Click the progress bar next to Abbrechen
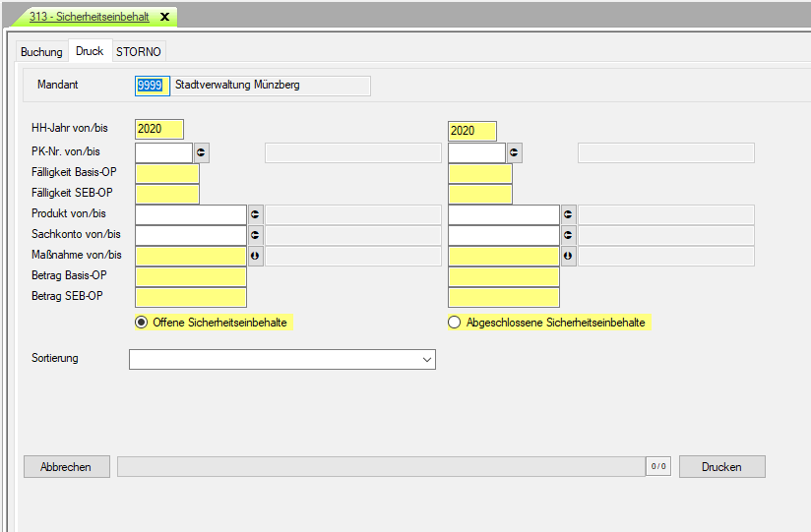The image size is (811, 532). pyautogui.click(x=381, y=467)
